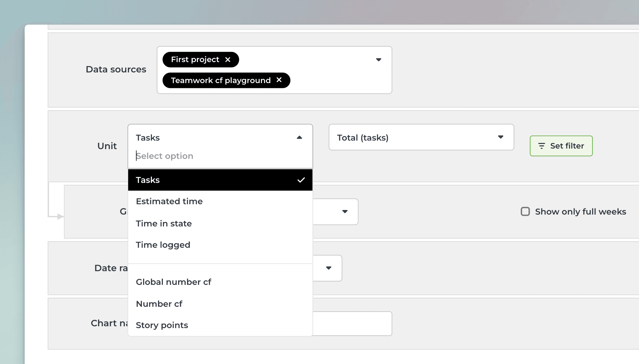Viewport: 639px width, 364px height.
Task: Select Story points option
Action: 162,325
